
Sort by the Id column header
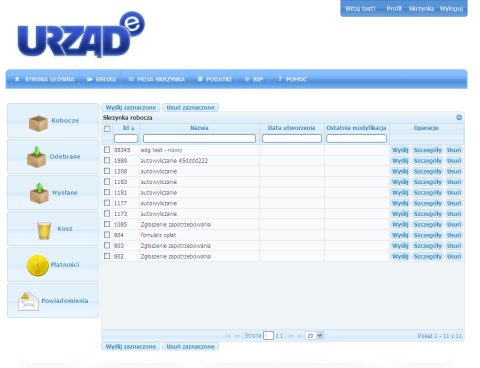pyautogui.click(x=128, y=128)
